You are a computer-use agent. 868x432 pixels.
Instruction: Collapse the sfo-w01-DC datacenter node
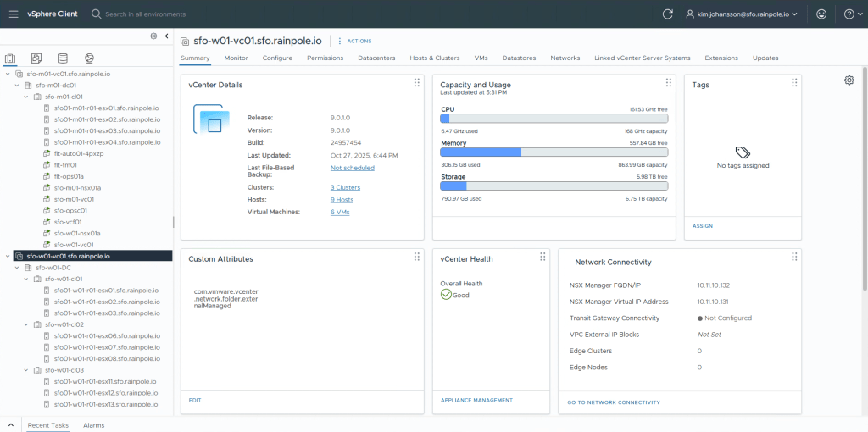click(17, 268)
